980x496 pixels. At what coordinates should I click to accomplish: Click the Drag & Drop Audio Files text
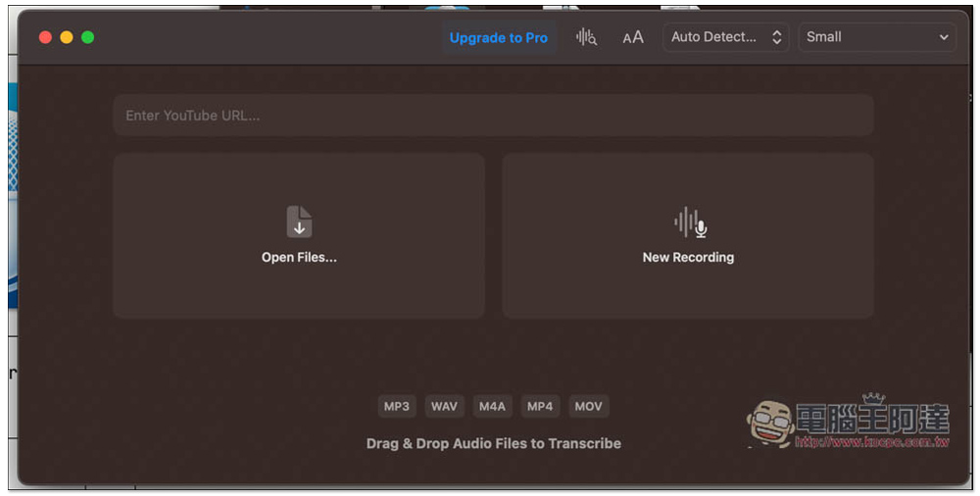tap(493, 443)
